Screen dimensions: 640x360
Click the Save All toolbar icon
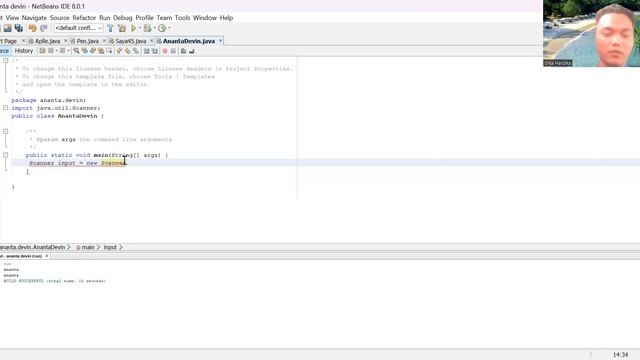(x=19, y=28)
